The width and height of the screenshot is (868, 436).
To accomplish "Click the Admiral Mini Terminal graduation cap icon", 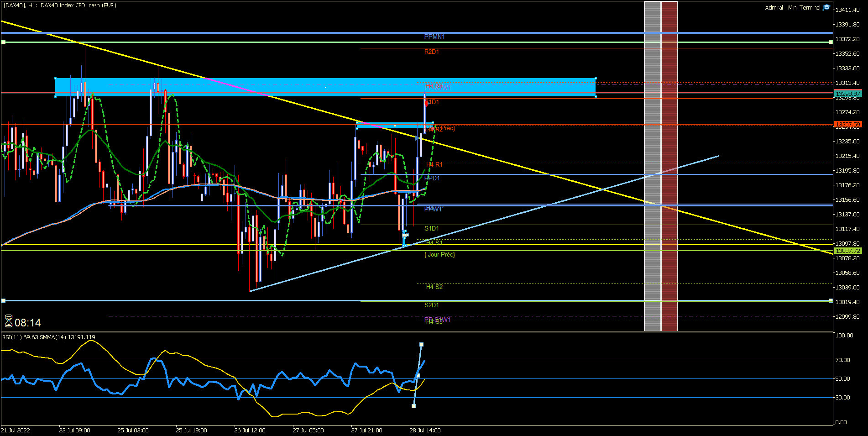I will pos(826,7).
